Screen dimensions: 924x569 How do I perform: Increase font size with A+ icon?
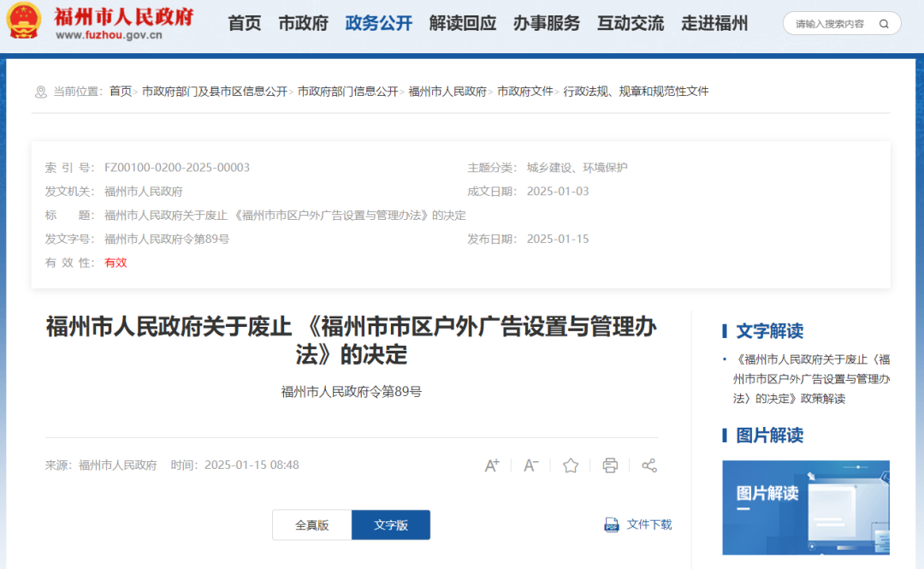point(492,465)
